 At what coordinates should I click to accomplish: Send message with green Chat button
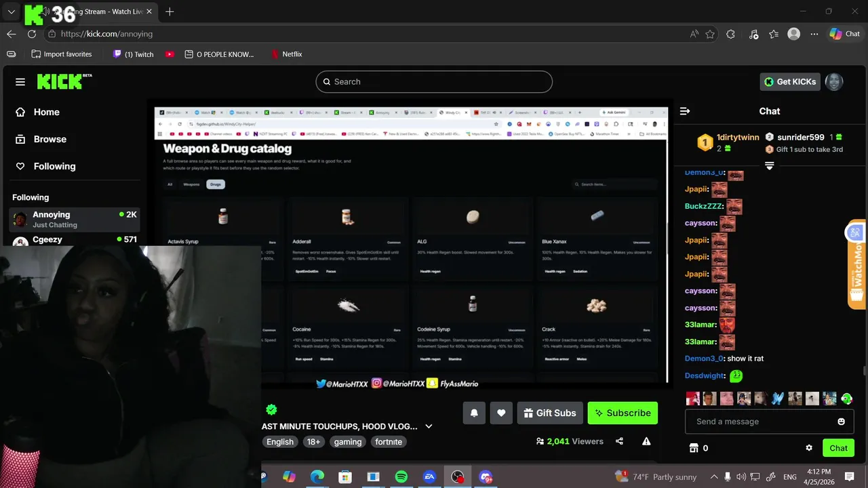(838, 448)
